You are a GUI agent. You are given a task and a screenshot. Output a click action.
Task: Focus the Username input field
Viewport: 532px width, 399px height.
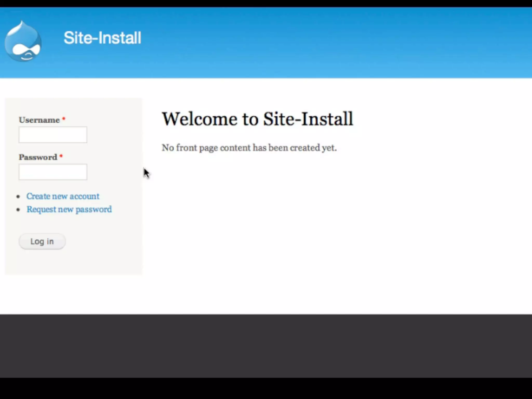53,135
